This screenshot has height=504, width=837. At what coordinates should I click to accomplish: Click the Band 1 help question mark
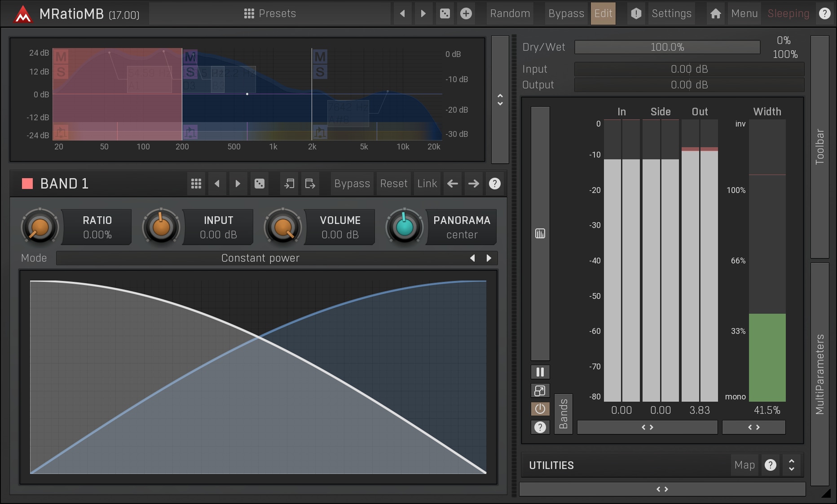pyautogui.click(x=494, y=184)
